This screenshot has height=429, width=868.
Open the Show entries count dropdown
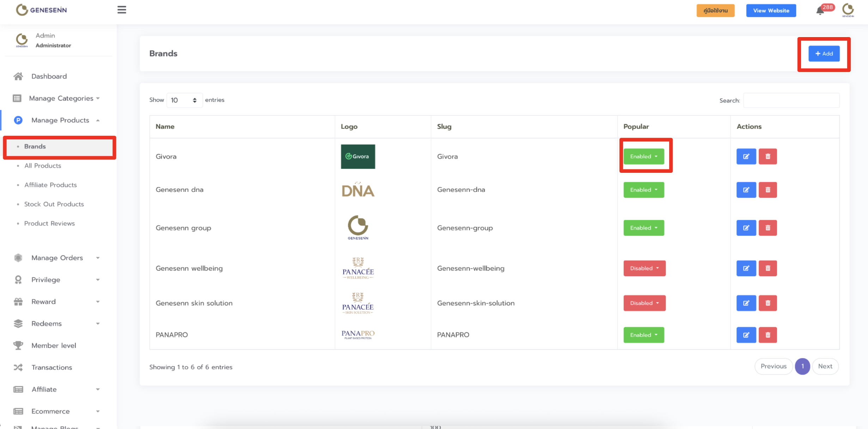[184, 100]
